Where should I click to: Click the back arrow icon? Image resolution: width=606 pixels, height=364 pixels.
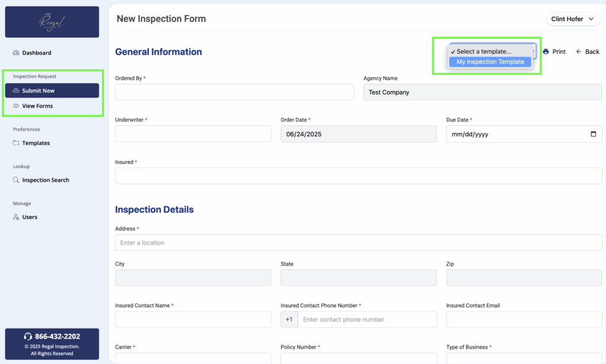point(579,52)
